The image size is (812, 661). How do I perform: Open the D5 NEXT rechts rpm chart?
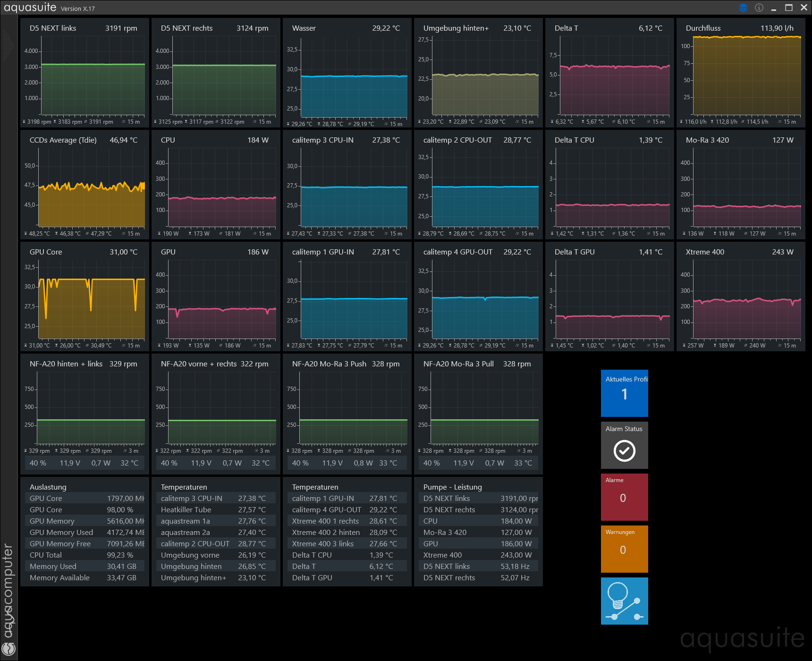tap(216, 72)
